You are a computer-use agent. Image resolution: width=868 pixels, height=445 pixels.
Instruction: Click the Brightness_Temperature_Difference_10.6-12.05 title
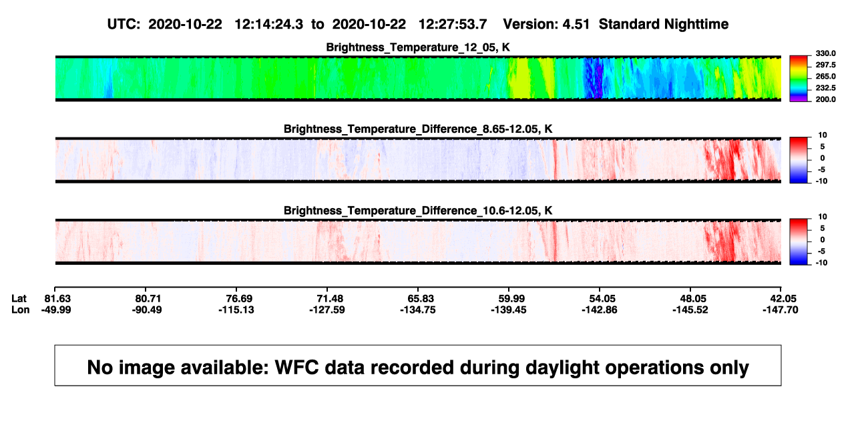pos(418,211)
